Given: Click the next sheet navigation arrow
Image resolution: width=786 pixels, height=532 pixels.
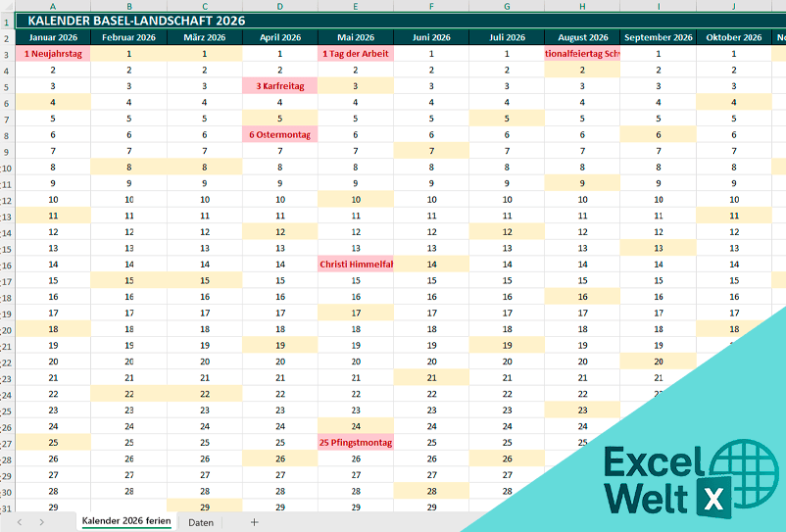Looking at the screenshot, I should point(41,522).
